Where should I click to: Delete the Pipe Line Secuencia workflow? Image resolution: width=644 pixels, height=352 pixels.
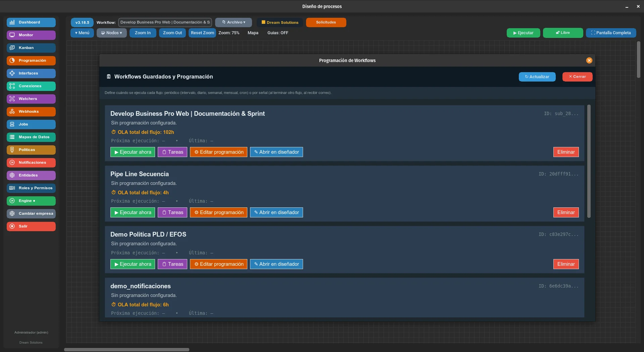pyautogui.click(x=566, y=212)
